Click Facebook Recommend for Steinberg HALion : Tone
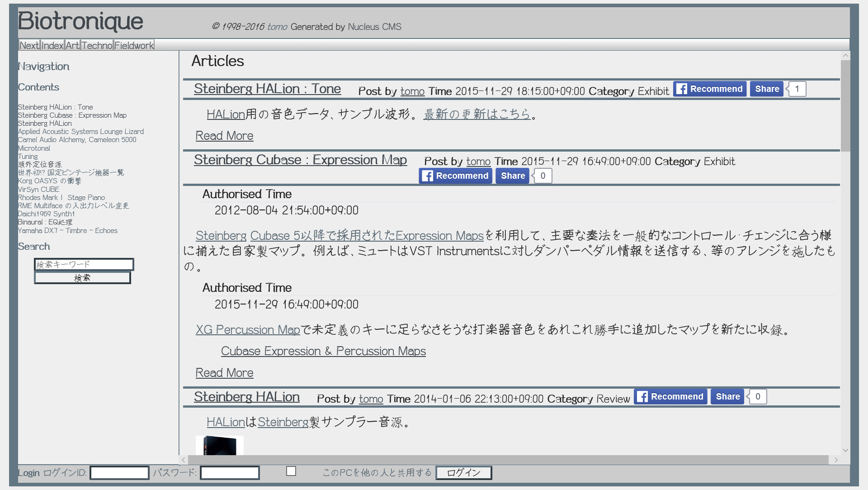The width and height of the screenshot is (868, 490). pos(709,89)
